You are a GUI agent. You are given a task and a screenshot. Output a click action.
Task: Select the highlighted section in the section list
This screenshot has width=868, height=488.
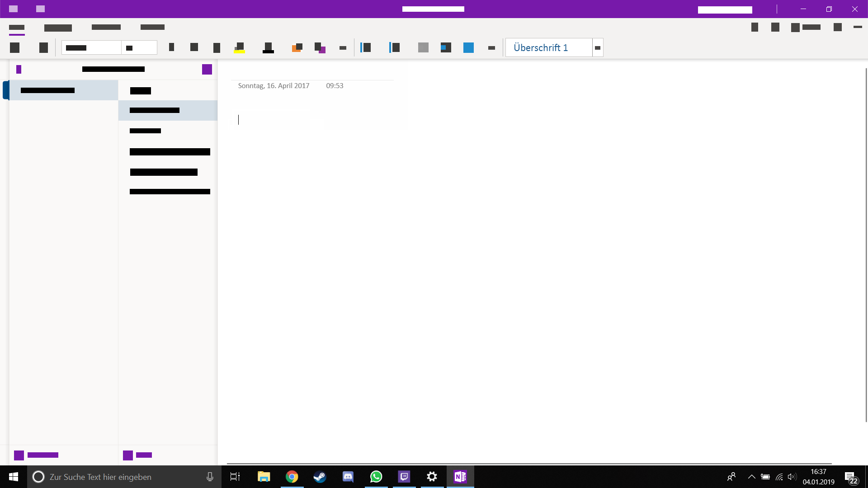click(64, 90)
